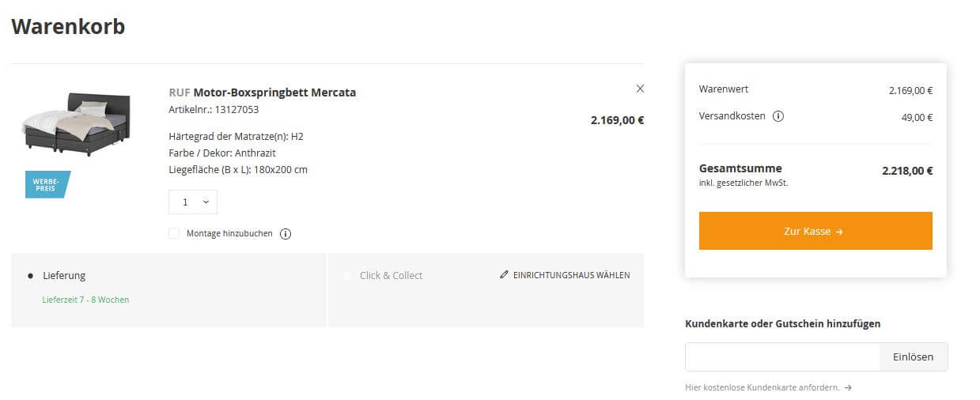Choose the Click & Collect radio option
Image resolution: width=980 pixels, height=400 pixels.
coord(348,276)
